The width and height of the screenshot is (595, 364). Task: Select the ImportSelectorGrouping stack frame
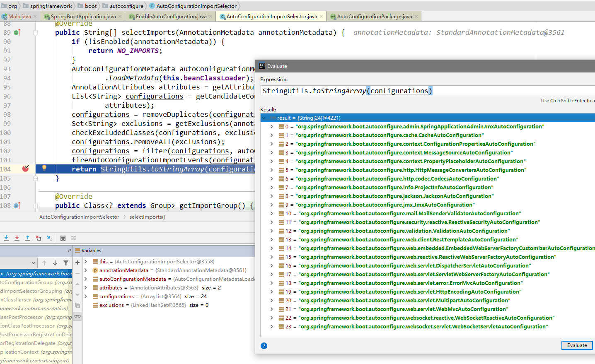[36, 291]
